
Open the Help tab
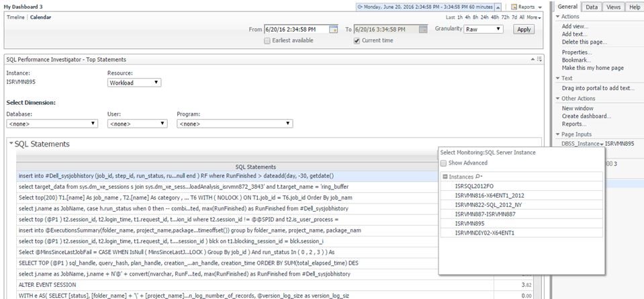[634, 7]
